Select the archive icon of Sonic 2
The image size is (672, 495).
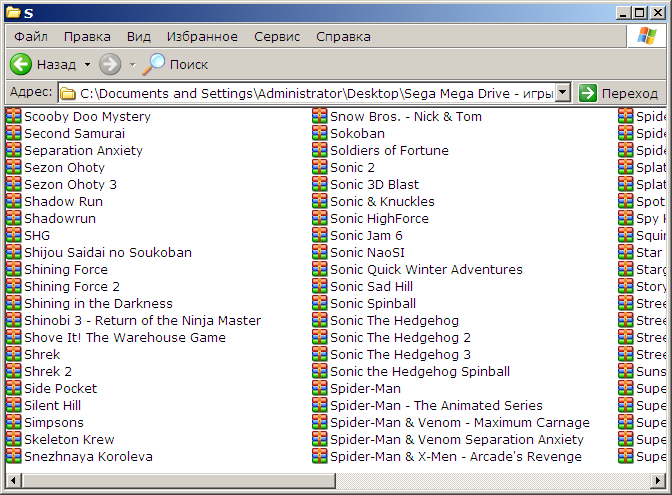click(x=320, y=167)
